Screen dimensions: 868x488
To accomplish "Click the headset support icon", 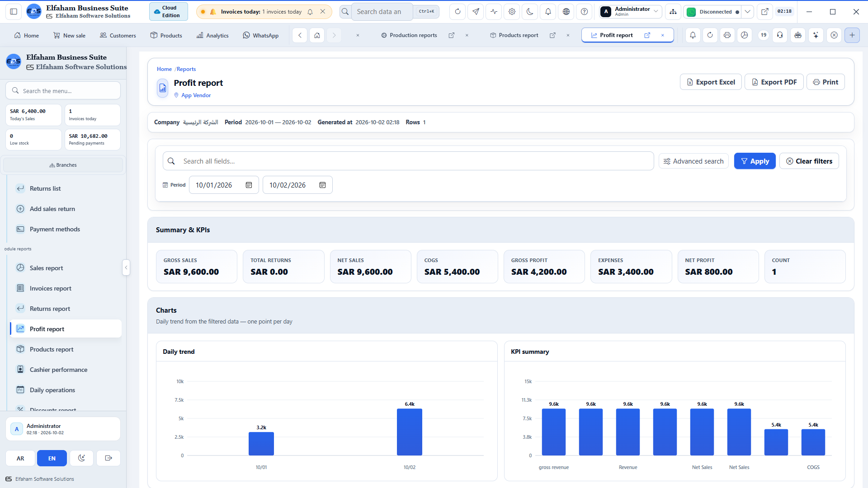I will 780,35.
